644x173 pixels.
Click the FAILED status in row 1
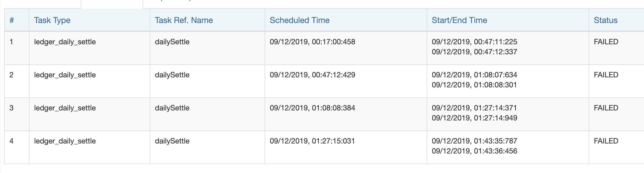[606, 42]
